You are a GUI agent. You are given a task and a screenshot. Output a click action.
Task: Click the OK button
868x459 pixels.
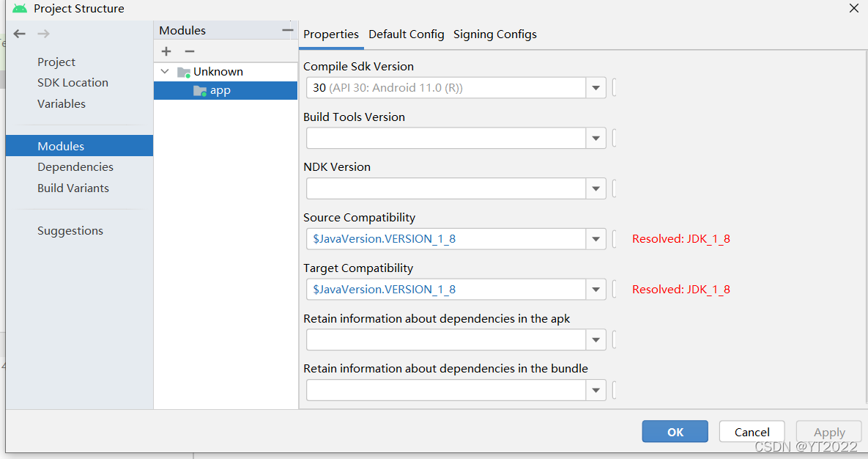[x=675, y=431]
